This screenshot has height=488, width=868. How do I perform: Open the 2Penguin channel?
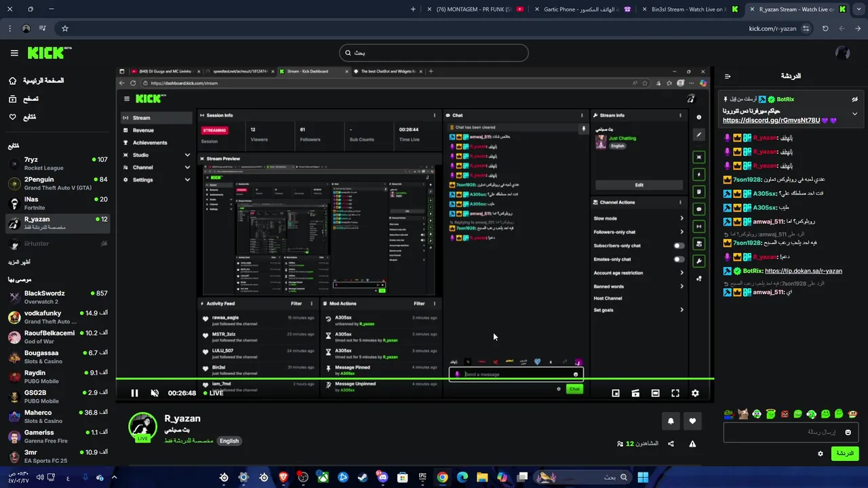[x=58, y=183]
